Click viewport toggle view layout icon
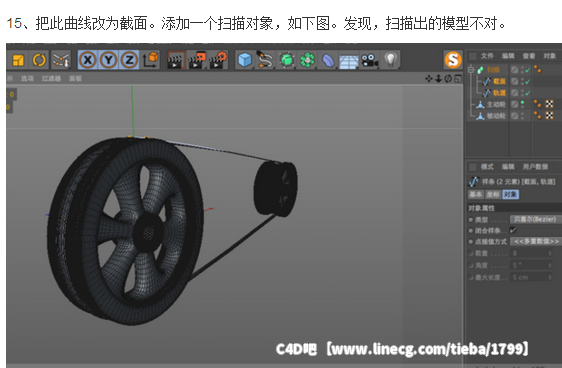 tap(458, 78)
